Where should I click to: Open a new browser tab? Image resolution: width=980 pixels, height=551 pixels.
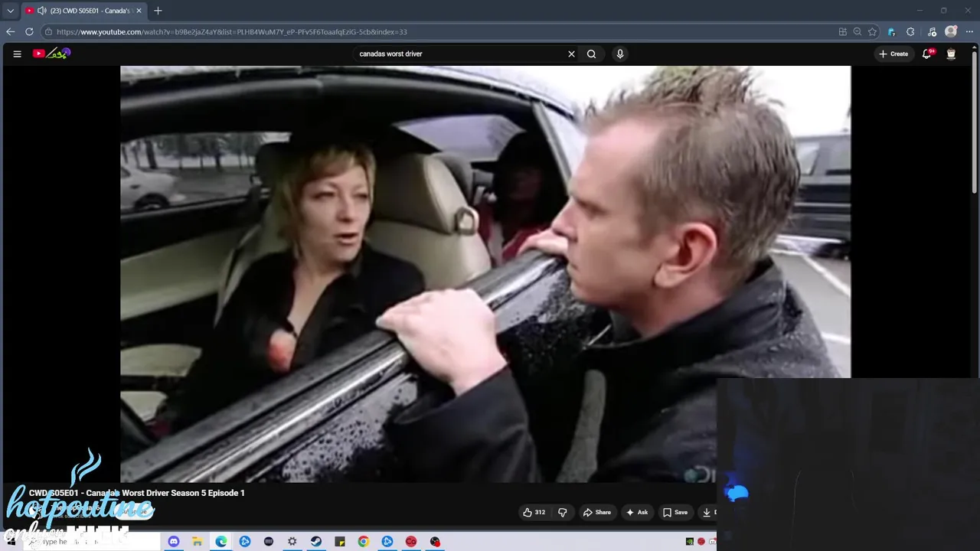158,11
